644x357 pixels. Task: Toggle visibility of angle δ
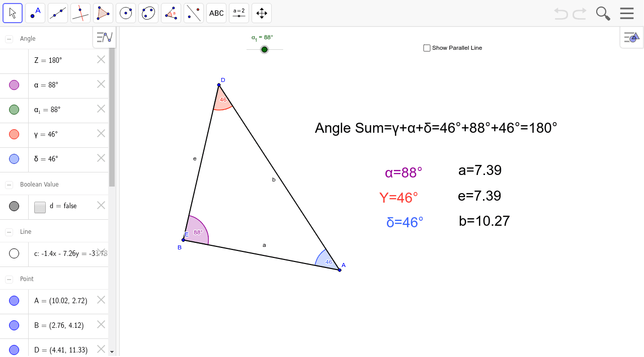point(14,159)
